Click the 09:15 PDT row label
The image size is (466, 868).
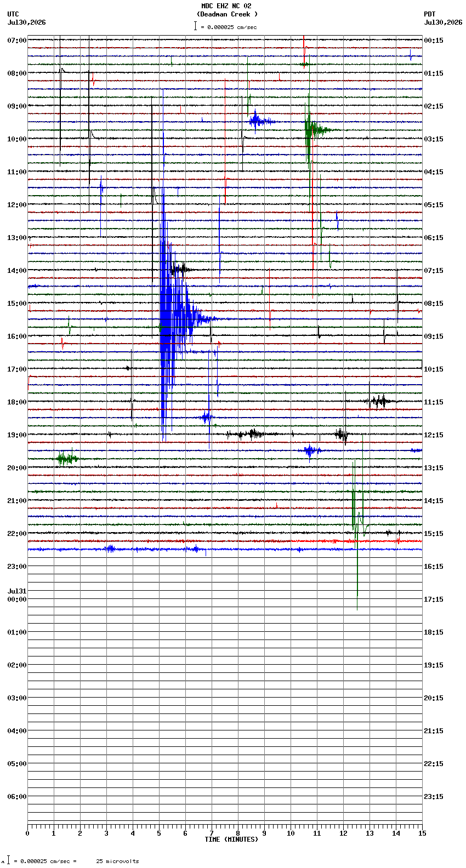coord(434,336)
